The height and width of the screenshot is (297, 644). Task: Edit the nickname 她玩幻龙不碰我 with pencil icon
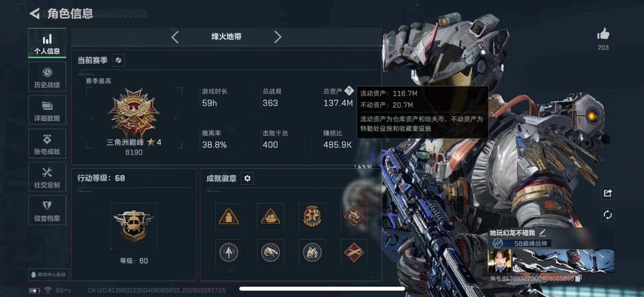[x=542, y=233]
